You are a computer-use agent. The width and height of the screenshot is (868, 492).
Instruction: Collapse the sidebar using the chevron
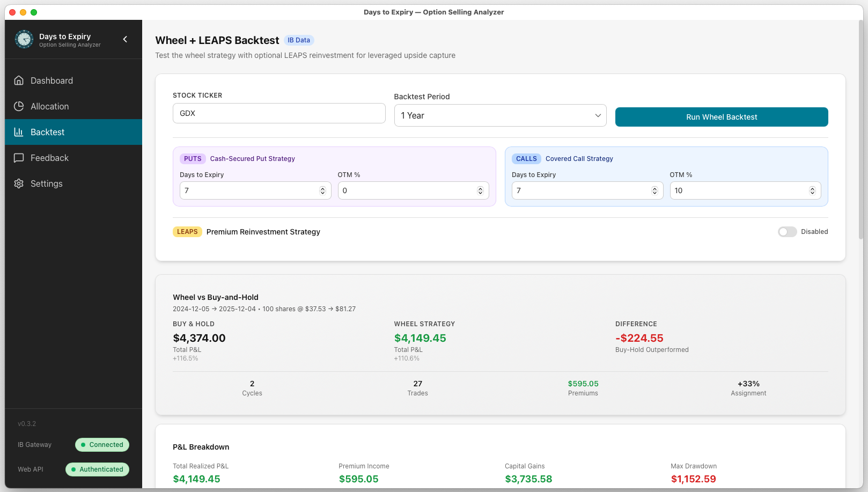[x=125, y=39]
